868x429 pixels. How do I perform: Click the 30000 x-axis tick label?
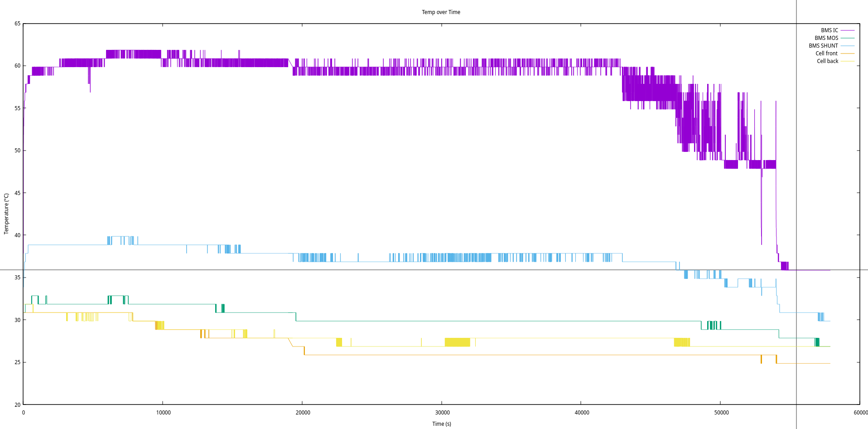pyautogui.click(x=443, y=413)
